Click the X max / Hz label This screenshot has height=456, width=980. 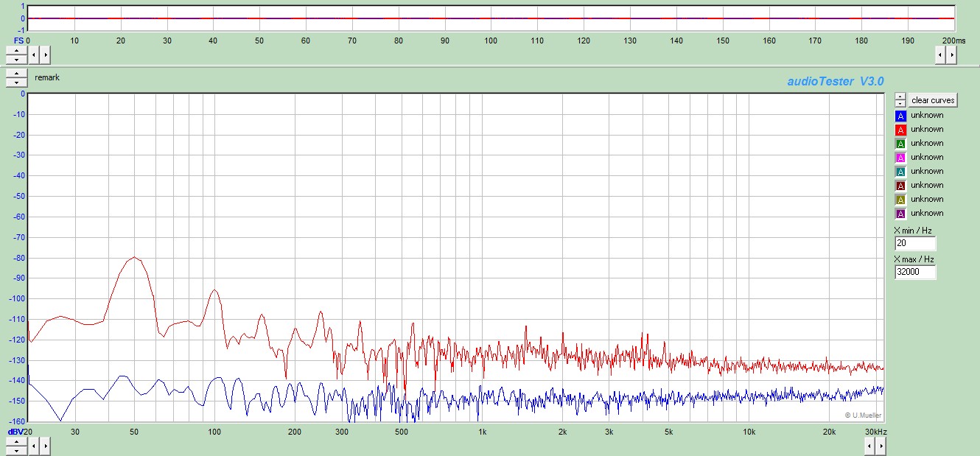[x=914, y=259]
